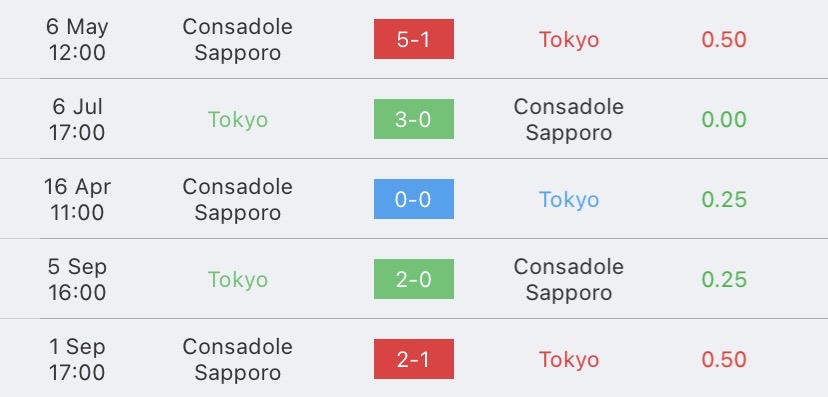The height and width of the screenshot is (397, 828).
Task: Open the red 2-1 score badge
Action: (x=413, y=359)
